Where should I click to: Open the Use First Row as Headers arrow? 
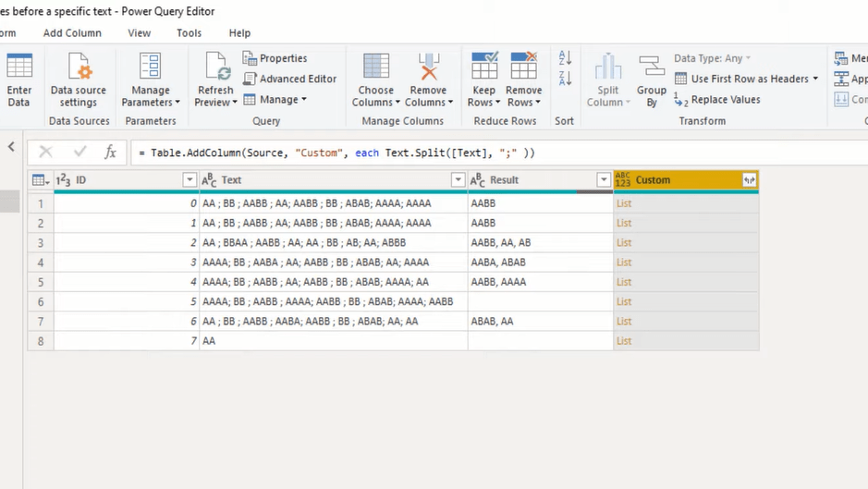[815, 79]
